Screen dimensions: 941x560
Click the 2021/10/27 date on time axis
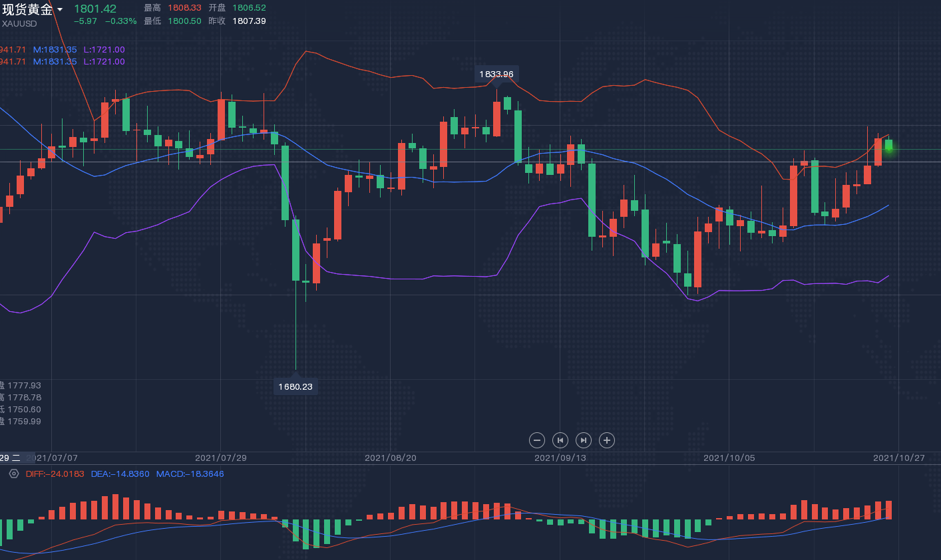click(x=899, y=458)
